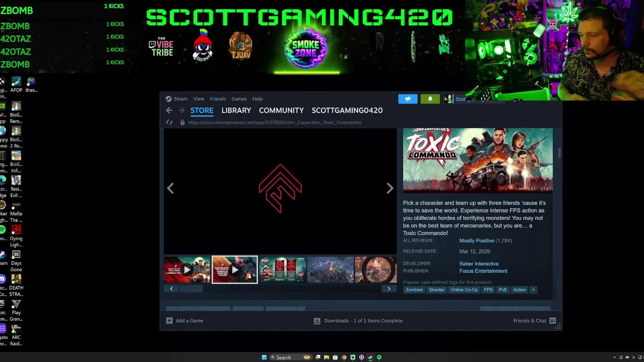Open Downloads 1 of 1 Items Complete
The width and height of the screenshot is (644, 362).
pyautogui.click(x=363, y=321)
